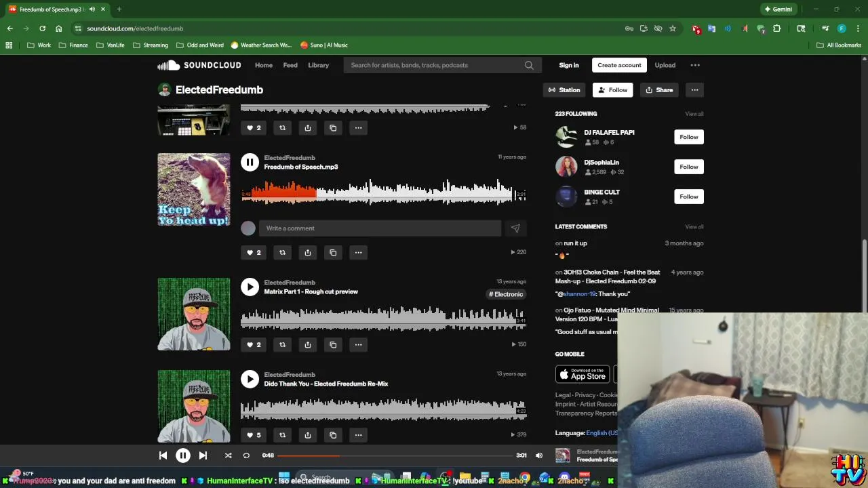The width and height of the screenshot is (868, 488).
Task: View all following users
Action: 694,114
